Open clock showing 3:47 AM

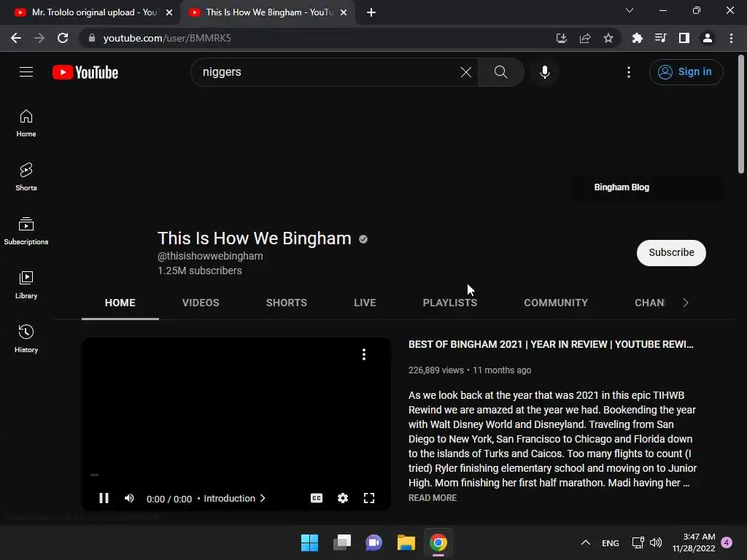(x=694, y=542)
